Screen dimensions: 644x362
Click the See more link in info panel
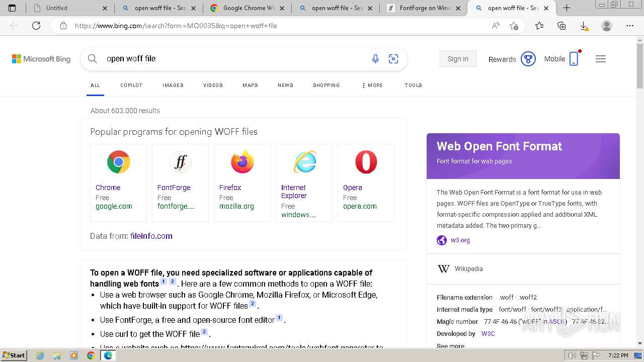[x=450, y=346]
